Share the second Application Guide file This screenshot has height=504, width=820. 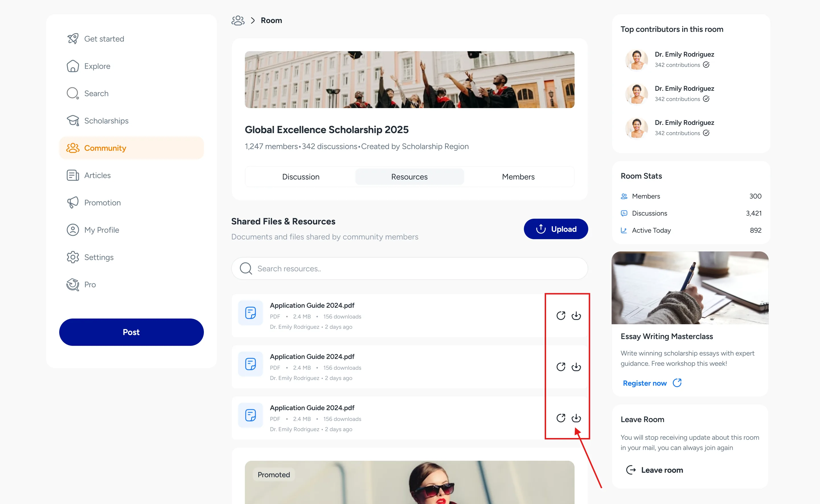[561, 367]
